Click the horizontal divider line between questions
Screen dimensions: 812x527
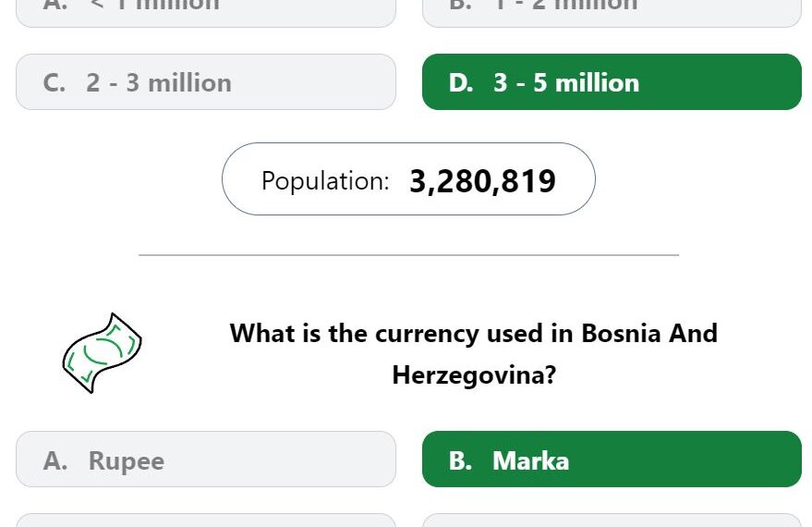[408, 255]
